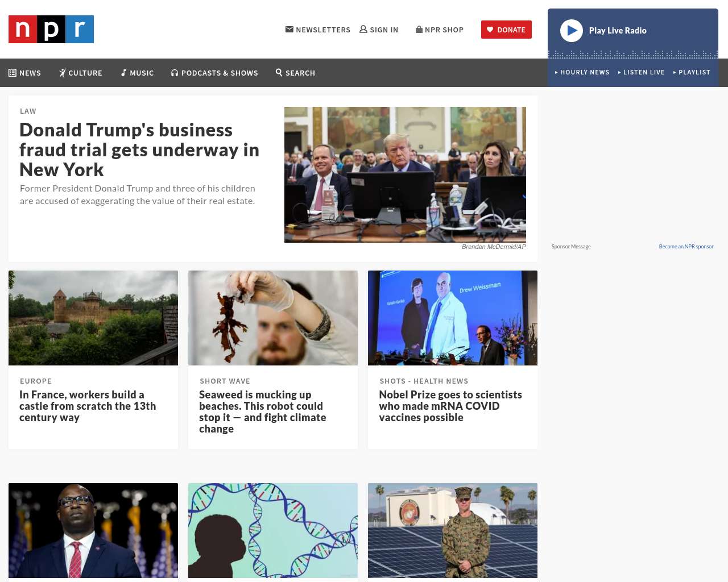Click the person icon for Sign In
728x582 pixels.
tap(363, 30)
